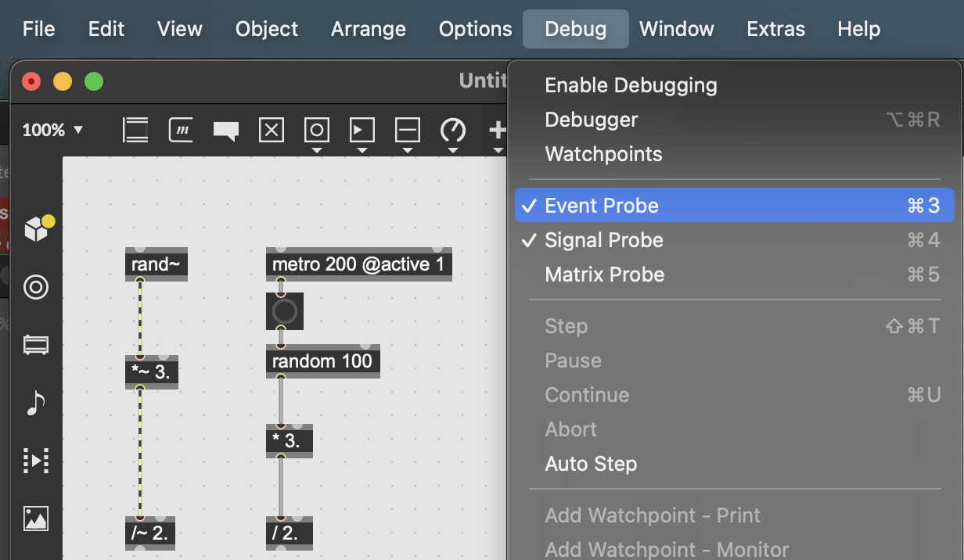Add a message box using the m toolbar icon
The width and height of the screenshot is (964, 560).
tap(181, 131)
